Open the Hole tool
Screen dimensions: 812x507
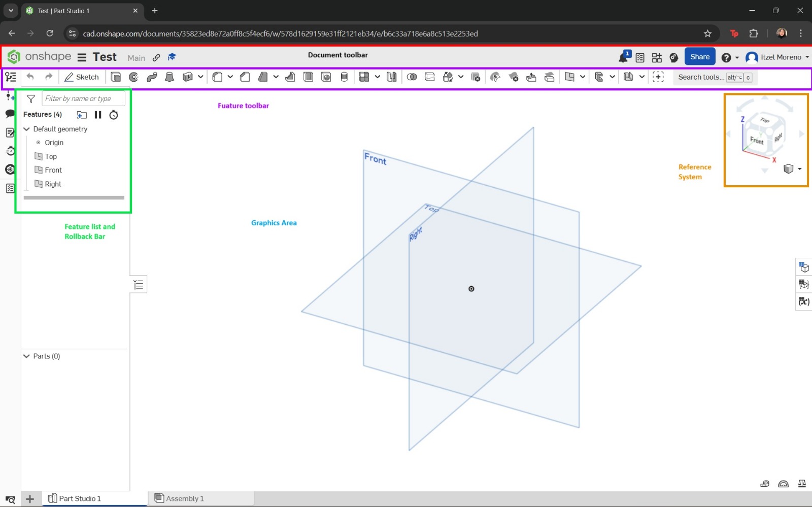click(325, 77)
